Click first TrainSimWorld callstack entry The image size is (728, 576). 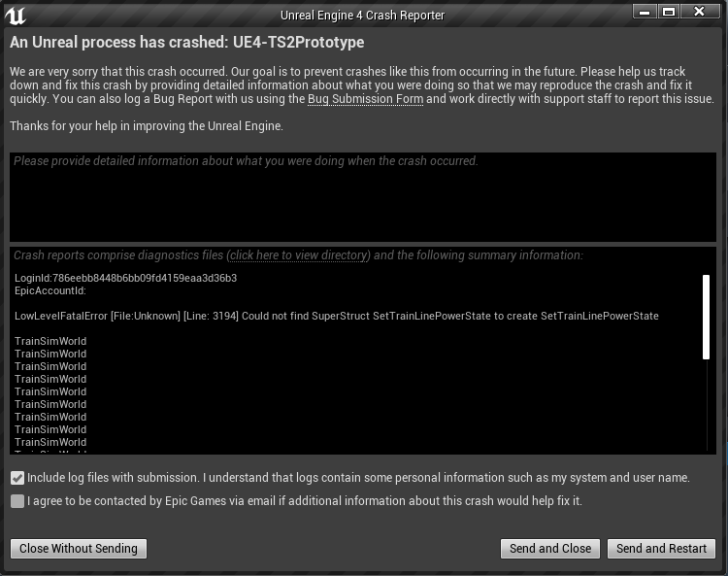click(x=50, y=341)
